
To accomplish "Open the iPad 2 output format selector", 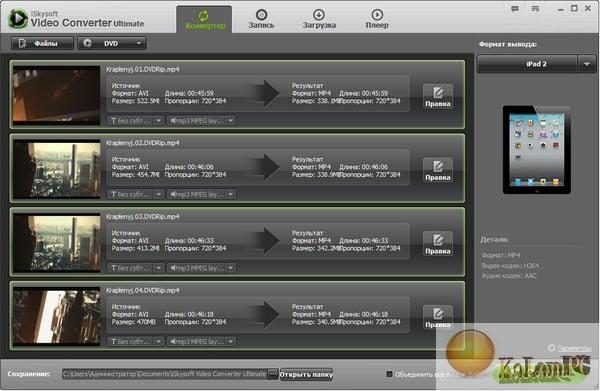I will tap(527, 64).
